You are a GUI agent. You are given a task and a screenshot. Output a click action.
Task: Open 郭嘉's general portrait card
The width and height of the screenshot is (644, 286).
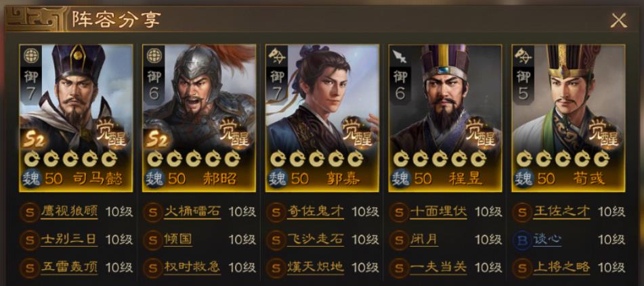(322, 118)
